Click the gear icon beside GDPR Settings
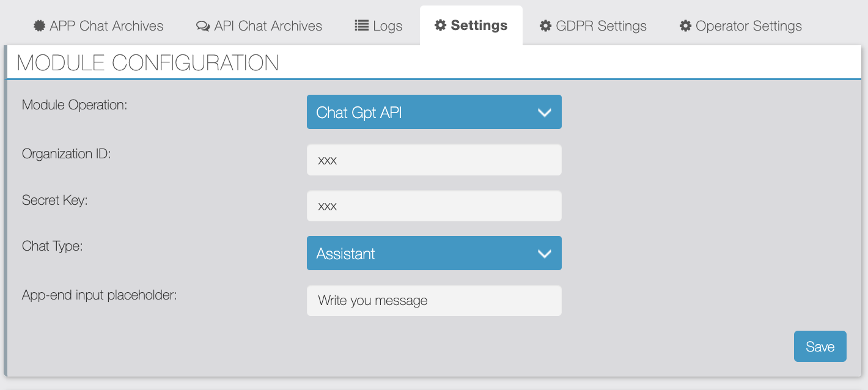Viewport: 868px width, 390px height. [x=545, y=26]
